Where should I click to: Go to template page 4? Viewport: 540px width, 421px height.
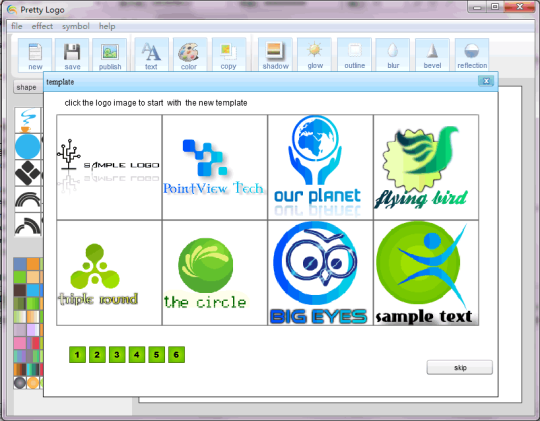point(137,355)
